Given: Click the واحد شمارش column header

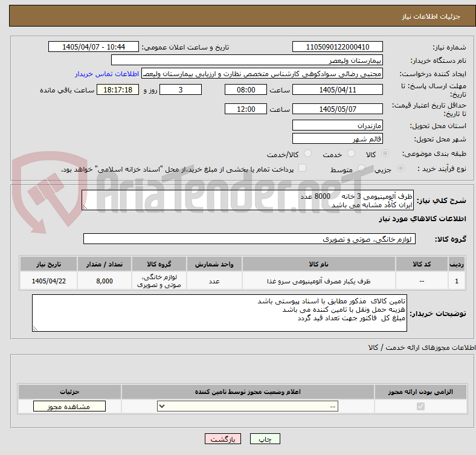Looking at the screenshot, I should (x=214, y=264).
